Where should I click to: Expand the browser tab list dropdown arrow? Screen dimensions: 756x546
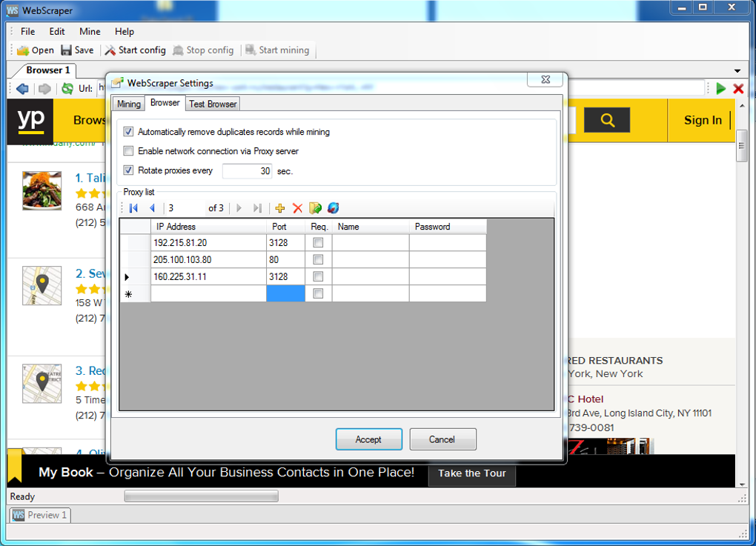737,71
